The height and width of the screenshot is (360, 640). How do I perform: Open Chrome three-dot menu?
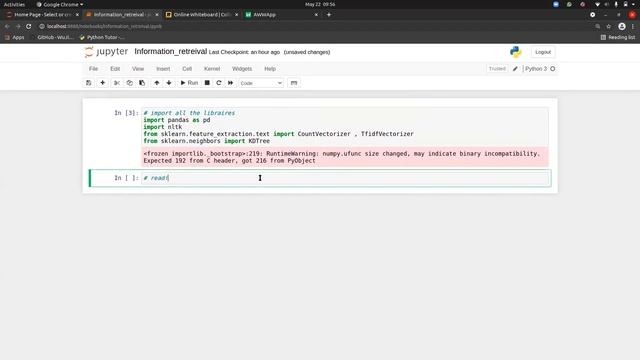pyautogui.click(x=633, y=26)
